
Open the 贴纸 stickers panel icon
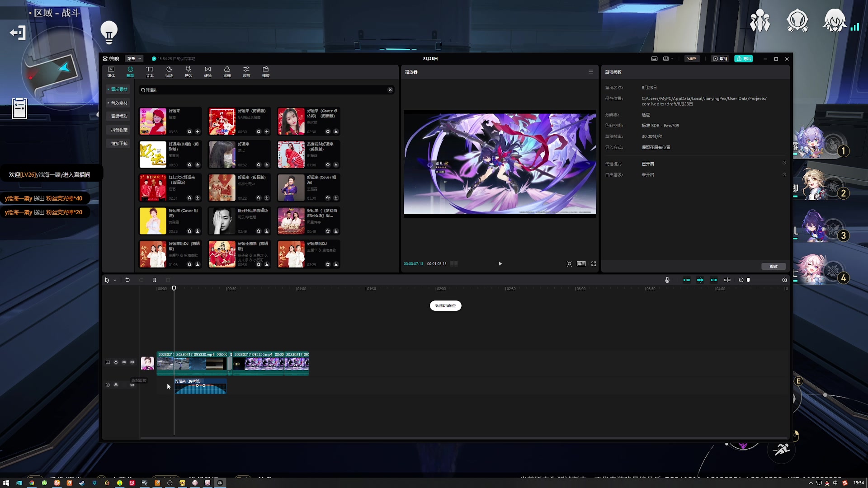(169, 71)
